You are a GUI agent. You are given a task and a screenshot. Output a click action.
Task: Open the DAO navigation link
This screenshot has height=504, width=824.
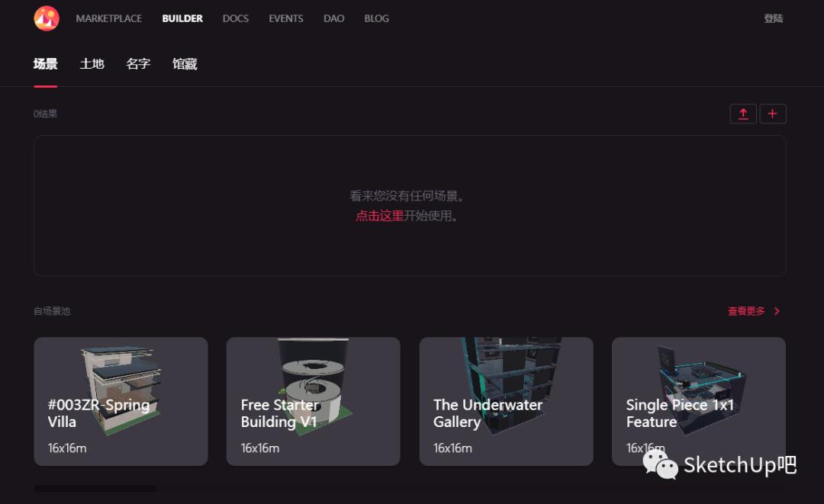click(333, 18)
